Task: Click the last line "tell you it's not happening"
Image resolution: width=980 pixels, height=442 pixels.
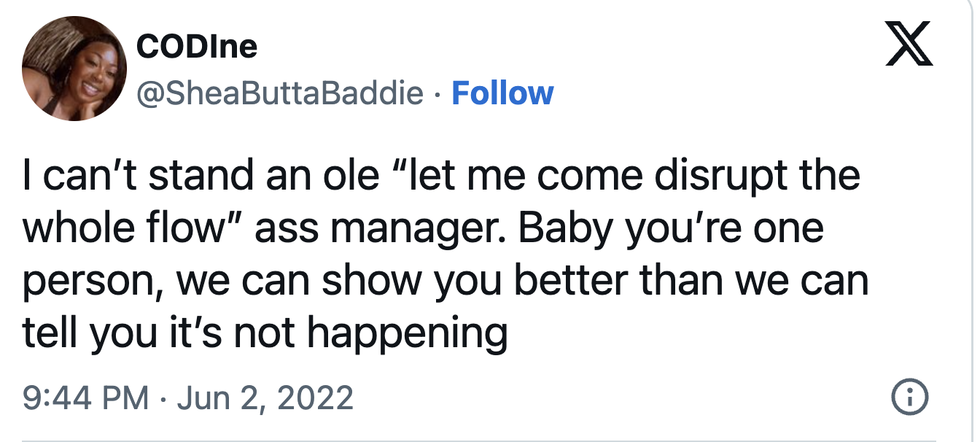Action: point(265,332)
